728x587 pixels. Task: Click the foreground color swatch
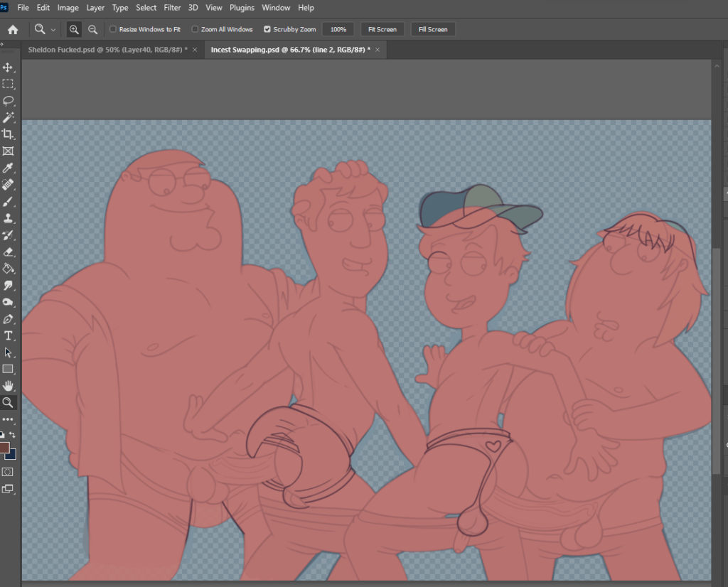tap(6, 448)
